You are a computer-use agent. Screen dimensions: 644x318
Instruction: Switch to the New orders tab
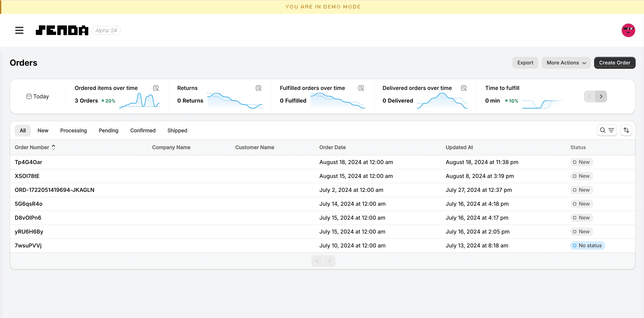pos(43,130)
